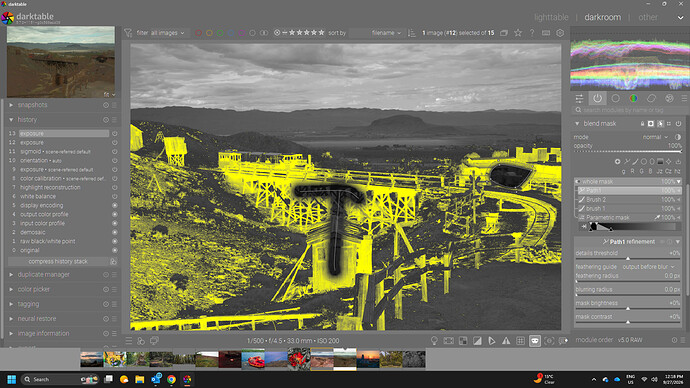Switch to lighttable view
The width and height of the screenshot is (690, 388).
pyautogui.click(x=551, y=17)
